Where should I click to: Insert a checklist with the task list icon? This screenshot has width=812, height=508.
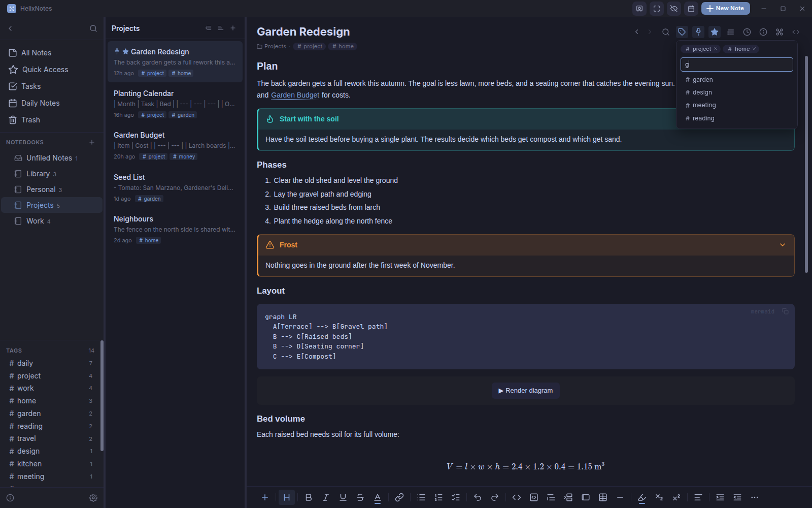click(x=456, y=497)
